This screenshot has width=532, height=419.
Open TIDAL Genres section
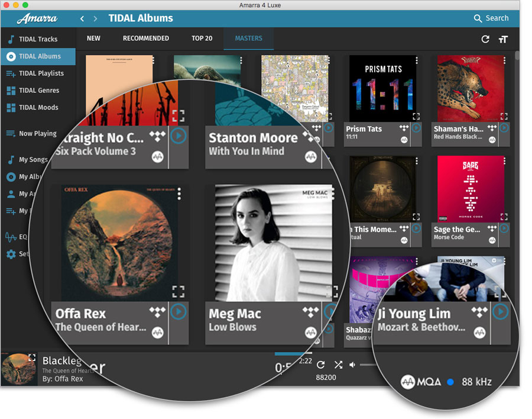38,91
